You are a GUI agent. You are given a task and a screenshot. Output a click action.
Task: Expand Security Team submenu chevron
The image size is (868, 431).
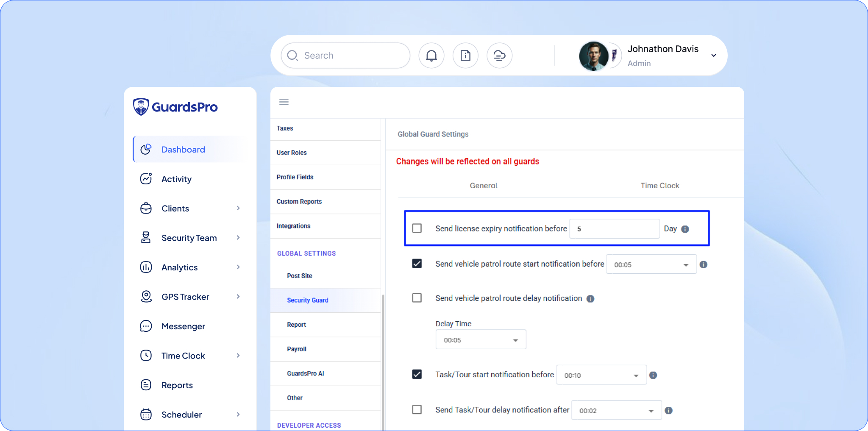tap(238, 238)
